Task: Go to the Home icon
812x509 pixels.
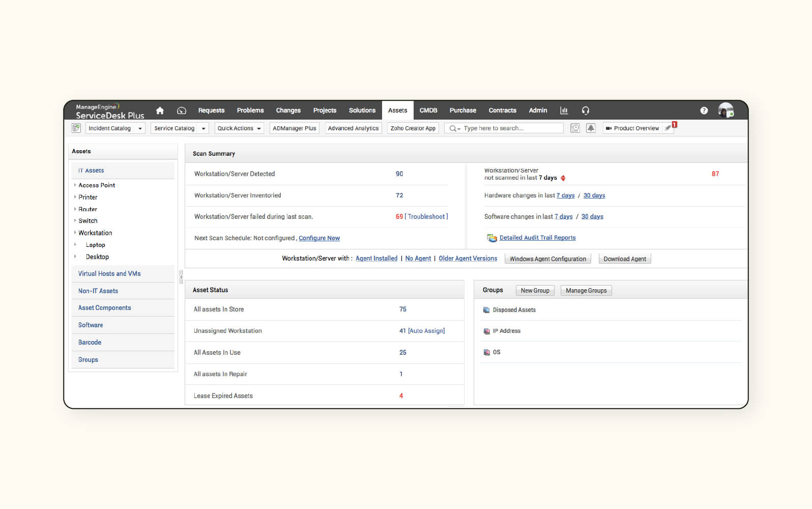Action: [160, 110]
